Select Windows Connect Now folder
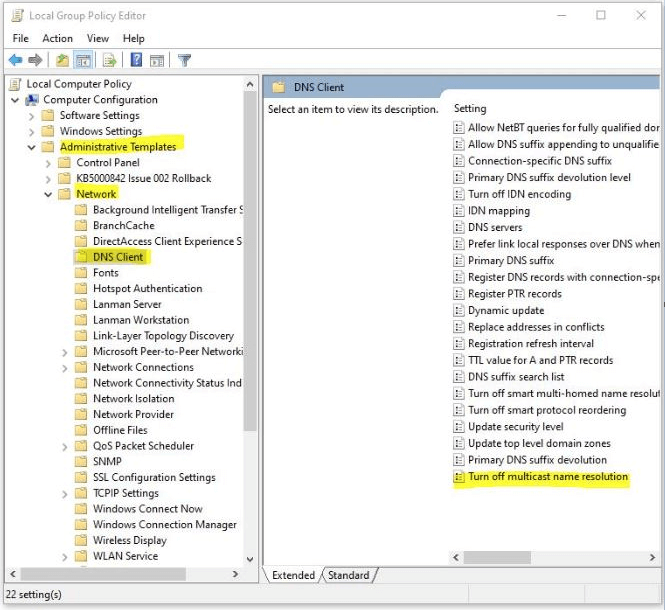The image size is (665, 610). [x=148, y=509]
